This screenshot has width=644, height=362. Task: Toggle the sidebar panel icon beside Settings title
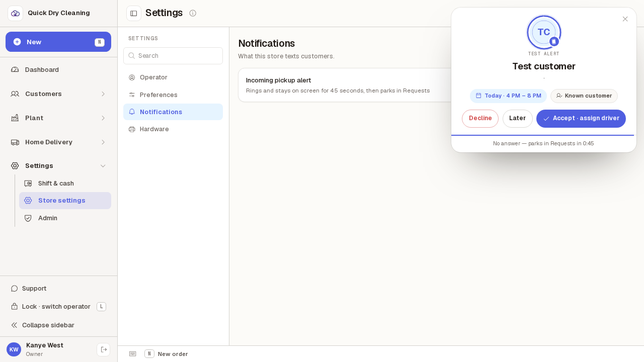134,13
